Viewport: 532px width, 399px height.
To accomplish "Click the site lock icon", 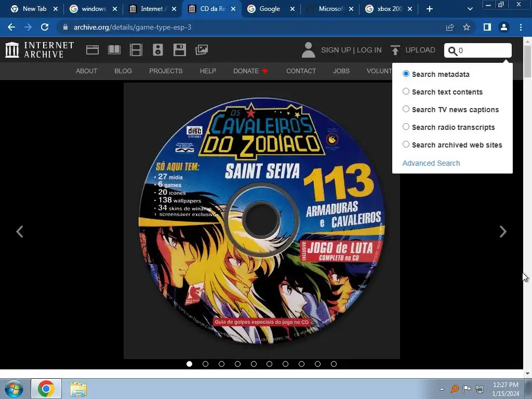I will point(65,27).
